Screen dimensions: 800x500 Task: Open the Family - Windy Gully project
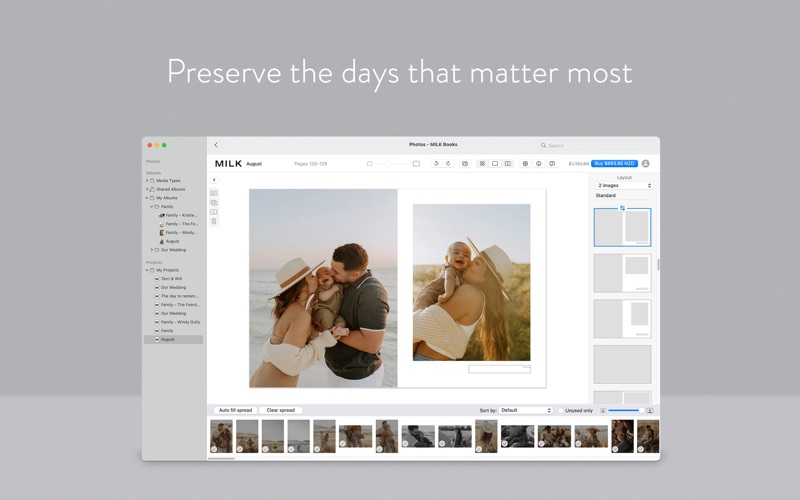click(x=177, y=322)
